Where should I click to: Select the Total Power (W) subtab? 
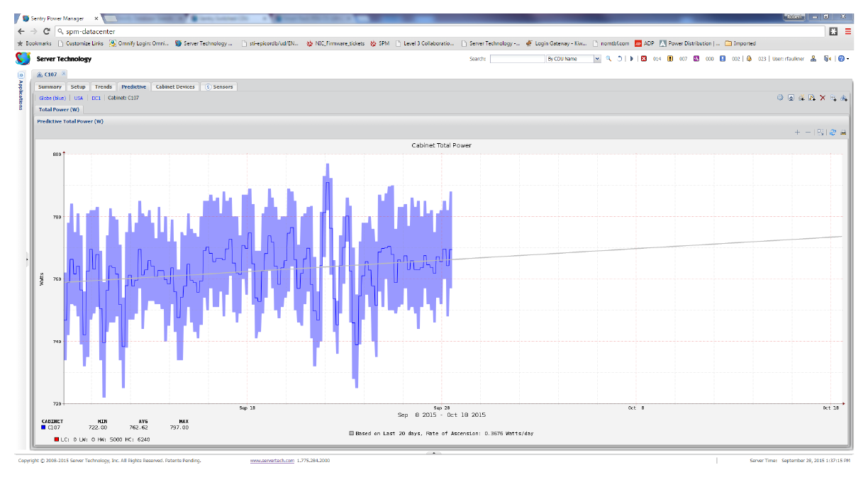pyautogui.click(x=59, y=109)
